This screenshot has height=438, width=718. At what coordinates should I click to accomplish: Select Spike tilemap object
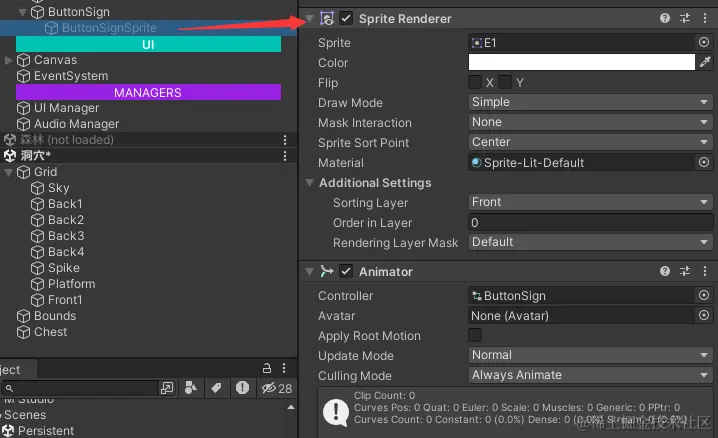coord(64,268)
